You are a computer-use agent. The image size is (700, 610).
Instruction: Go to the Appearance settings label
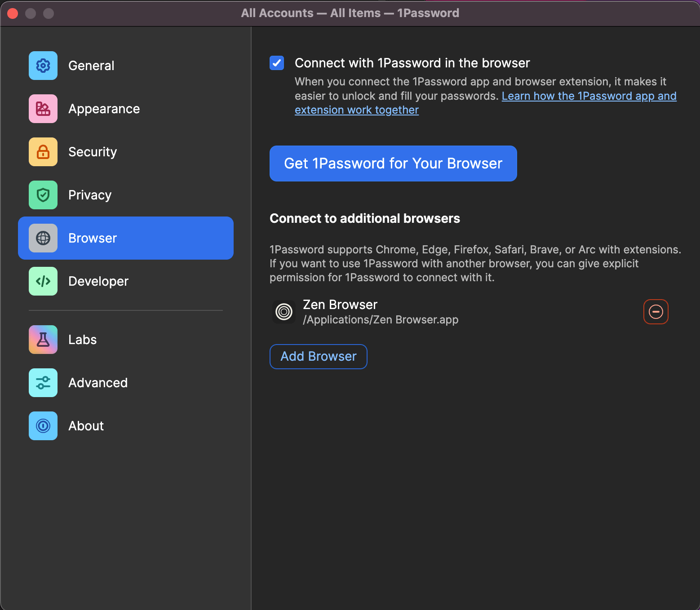tap(104, 109)
